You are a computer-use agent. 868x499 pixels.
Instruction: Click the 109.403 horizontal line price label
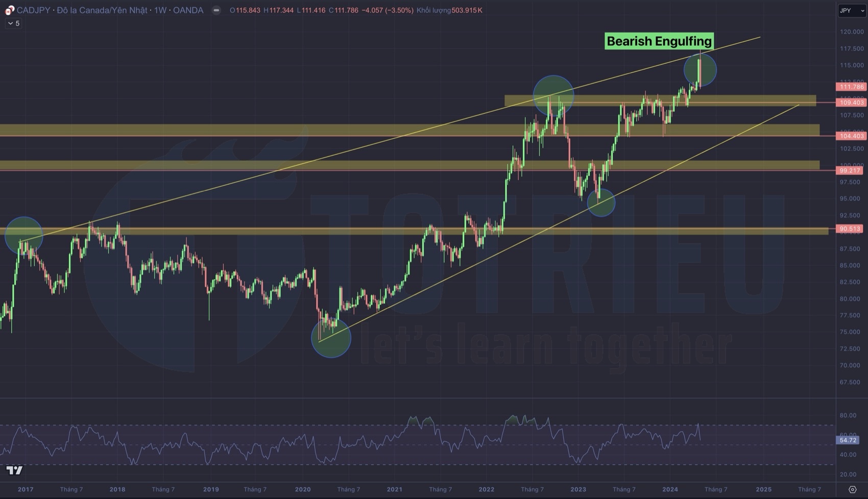click(x=852, y=103)
